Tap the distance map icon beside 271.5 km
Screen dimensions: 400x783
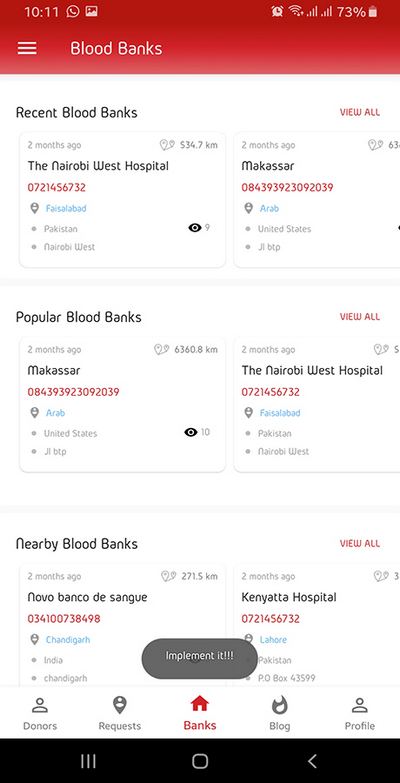point(168,576)
